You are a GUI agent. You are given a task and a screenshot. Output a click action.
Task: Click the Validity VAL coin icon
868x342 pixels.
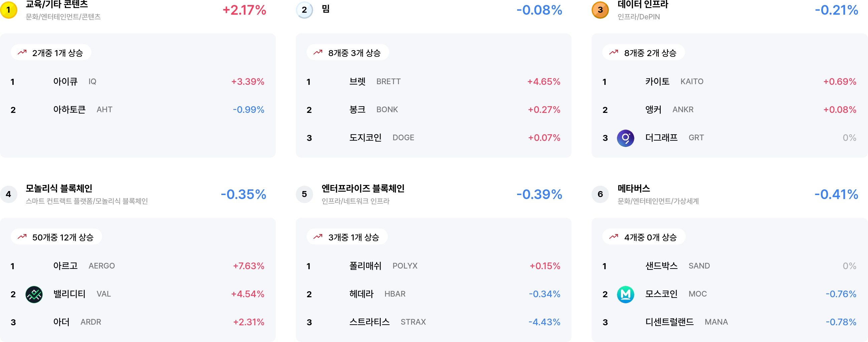click(34, 294)
